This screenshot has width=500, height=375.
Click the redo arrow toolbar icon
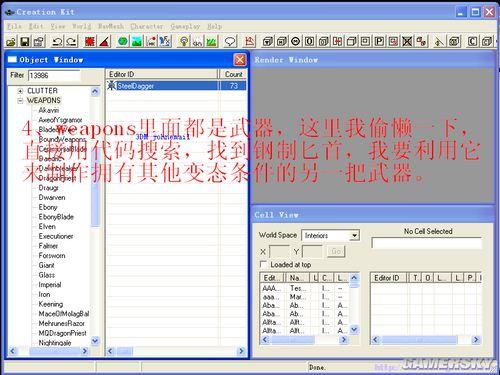point(71,42)
